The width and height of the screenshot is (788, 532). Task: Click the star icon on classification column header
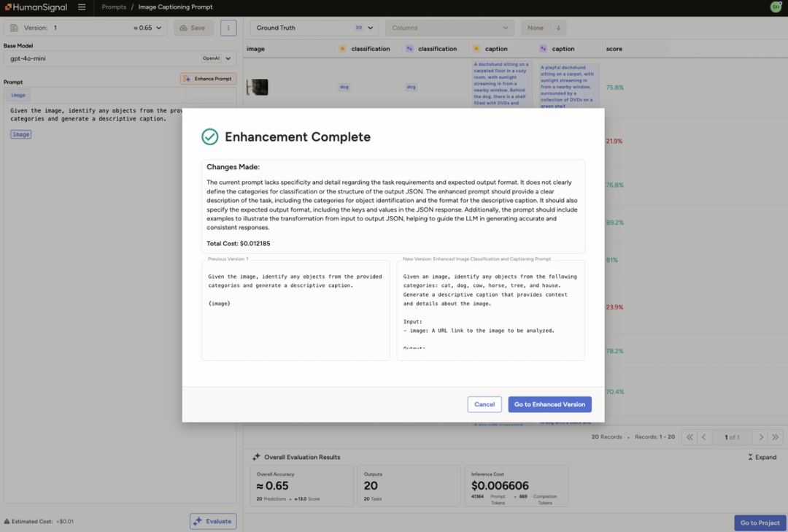pos(343,48)
